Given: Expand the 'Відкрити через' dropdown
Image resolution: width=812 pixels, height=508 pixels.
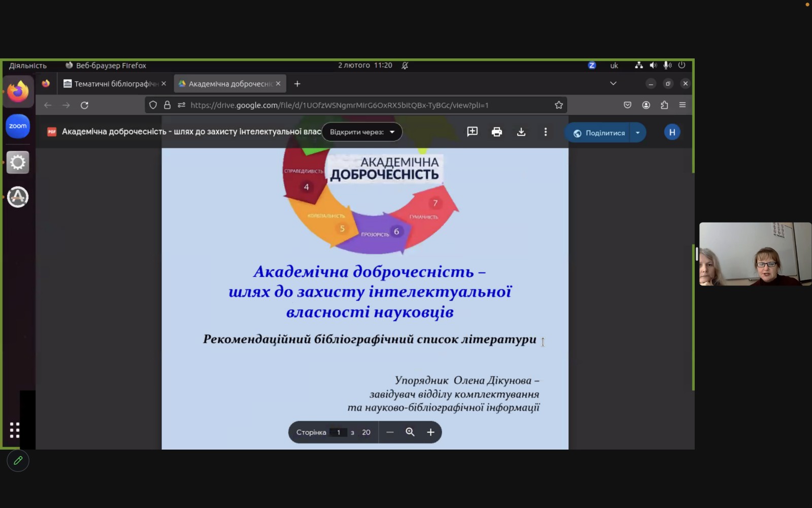Looking at the screenshot, I should click(362, 132).
